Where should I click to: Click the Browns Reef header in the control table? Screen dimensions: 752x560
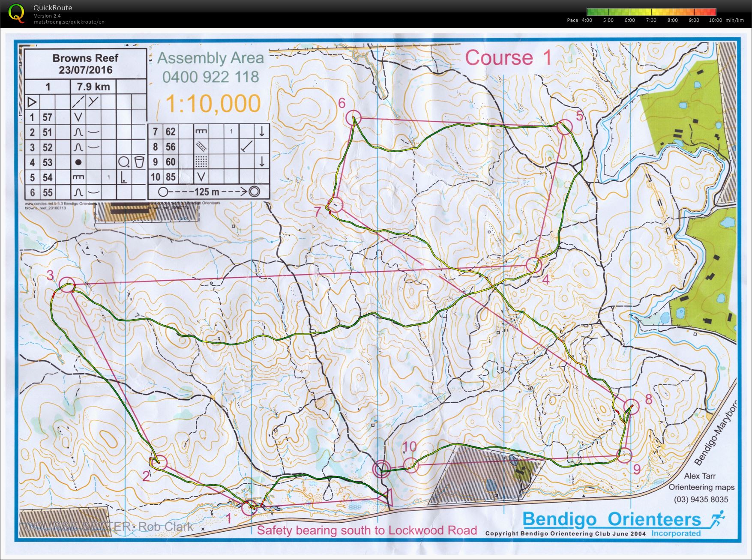tap(85, 64)
